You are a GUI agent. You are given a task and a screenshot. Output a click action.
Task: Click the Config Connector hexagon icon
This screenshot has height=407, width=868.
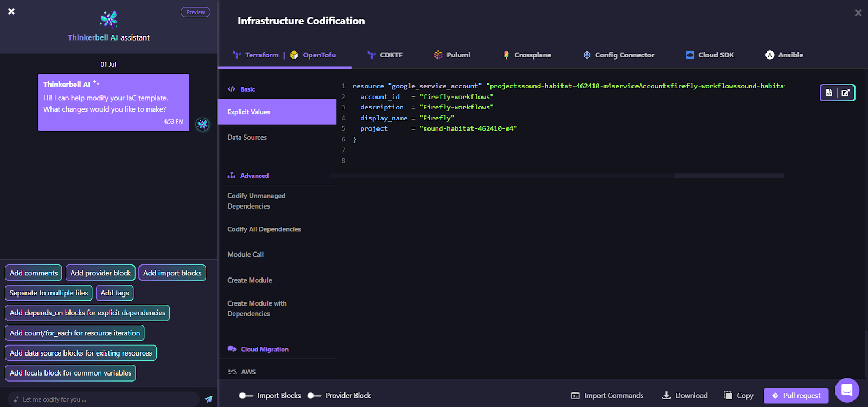pos(587,55)
